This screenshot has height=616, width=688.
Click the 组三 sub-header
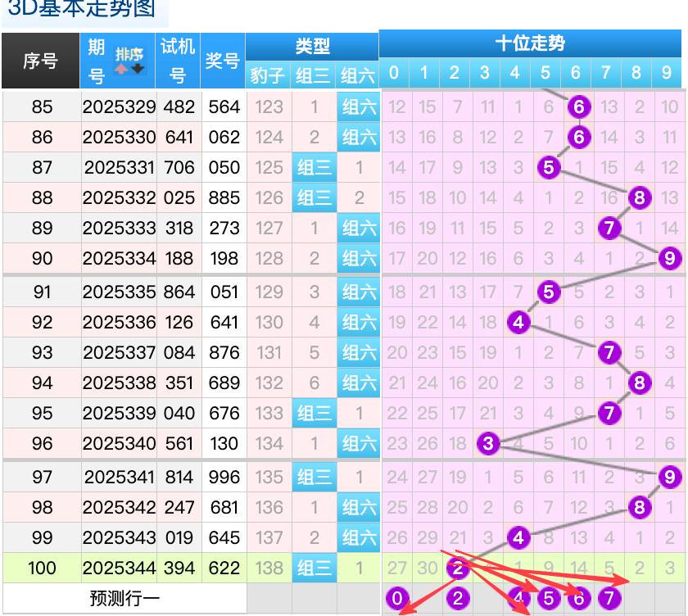click(312, 75)
